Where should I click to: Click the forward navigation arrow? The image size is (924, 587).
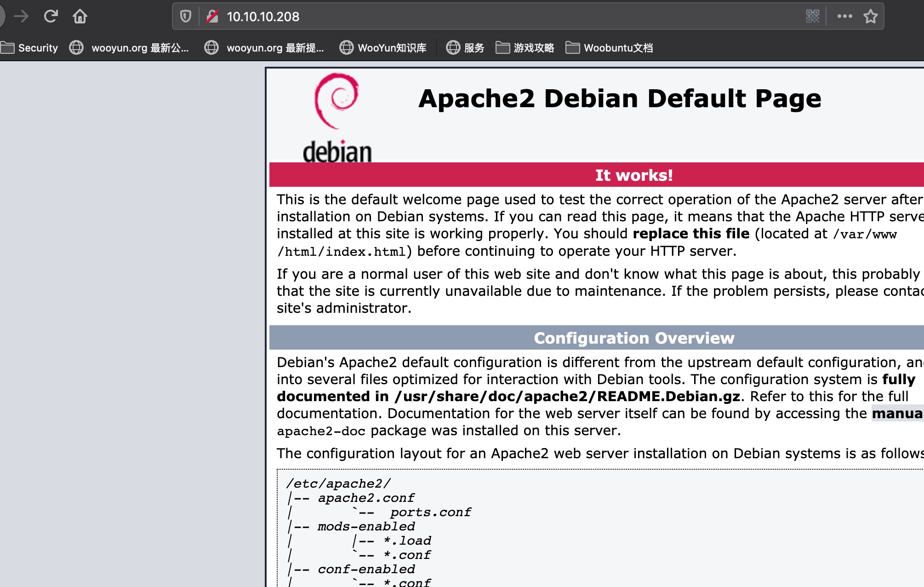[x=21, y=17]
